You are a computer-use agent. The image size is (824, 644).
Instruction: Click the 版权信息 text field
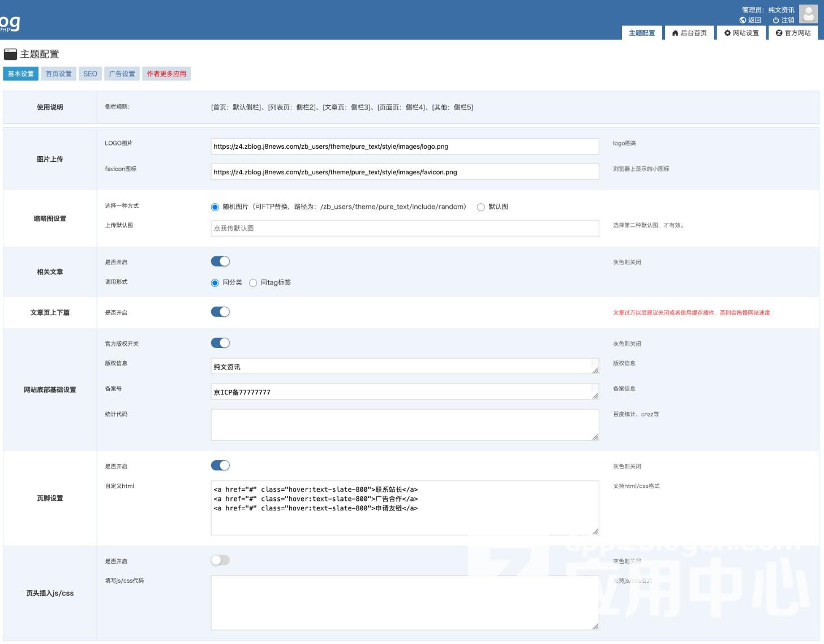click(x=405, y=366)
